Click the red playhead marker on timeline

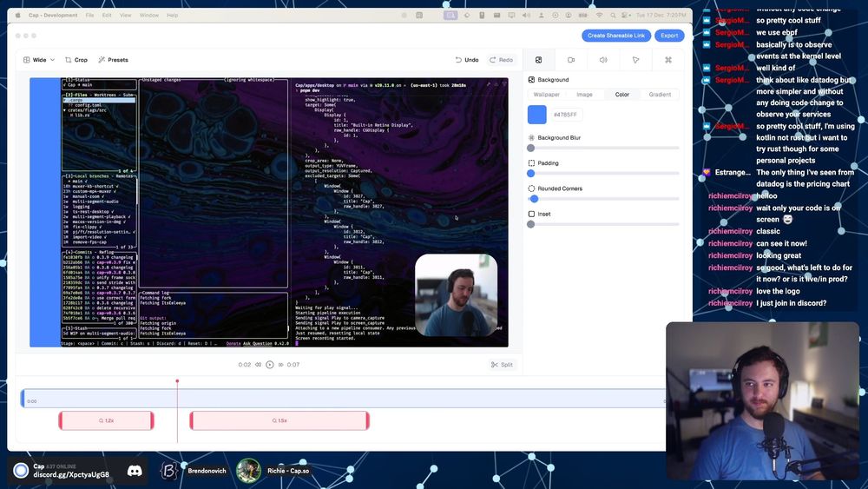[177, 381]
